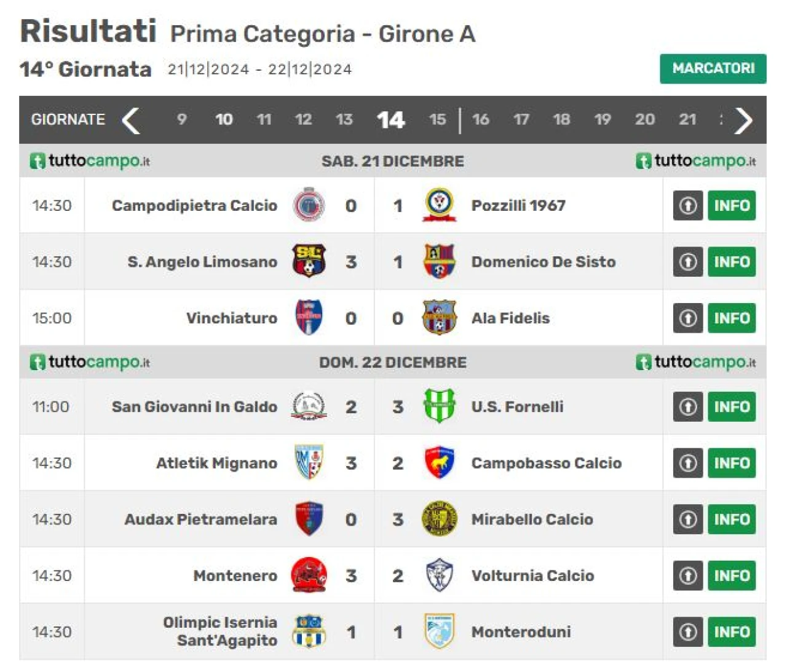Click the Campodipietra Calcio team crest
Screen dimensions: 787x672
pyautogui.click(x=309, y=205)
